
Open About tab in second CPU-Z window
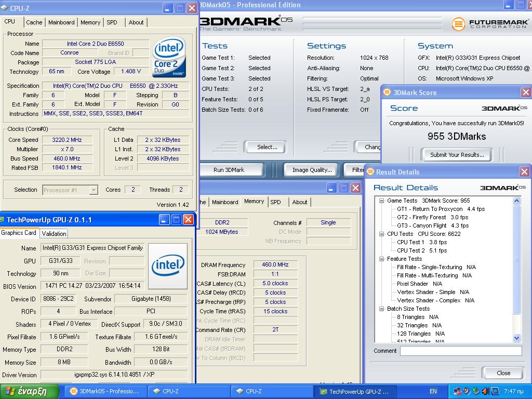point(300,202)
